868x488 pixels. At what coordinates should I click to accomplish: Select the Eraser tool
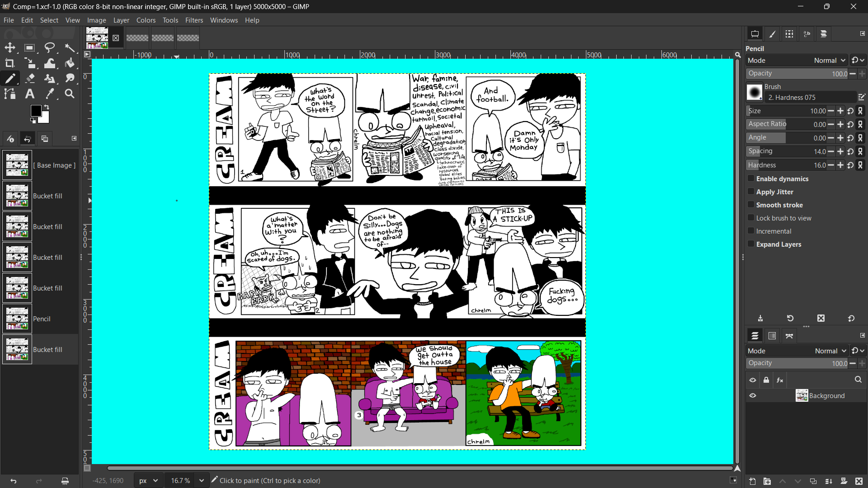(30, 78)
